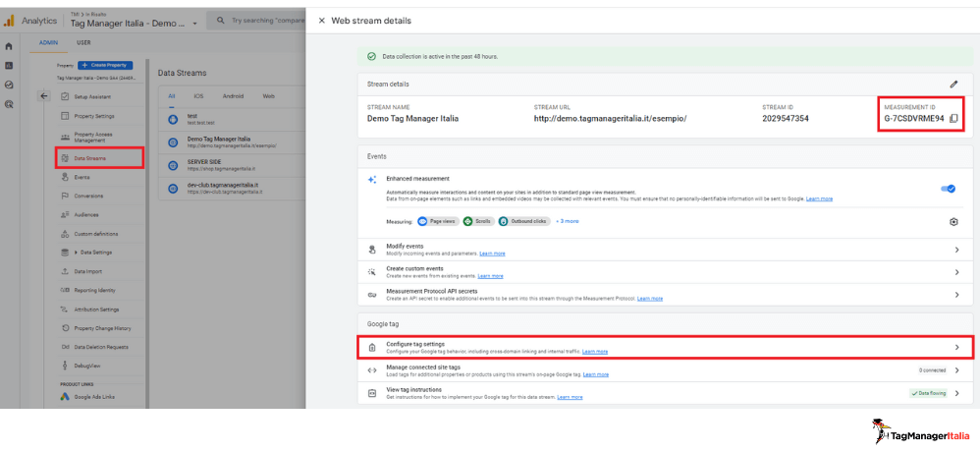Image resolution: width=980 pixels, height=453 pixels.
Task: Open the Tag Manager Italia property dropdown
Action: click(x=134, y=24)
